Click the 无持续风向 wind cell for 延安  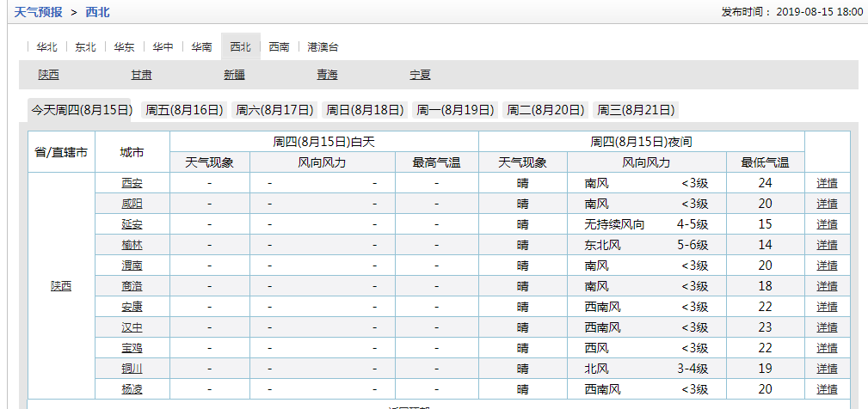point(614,224)
